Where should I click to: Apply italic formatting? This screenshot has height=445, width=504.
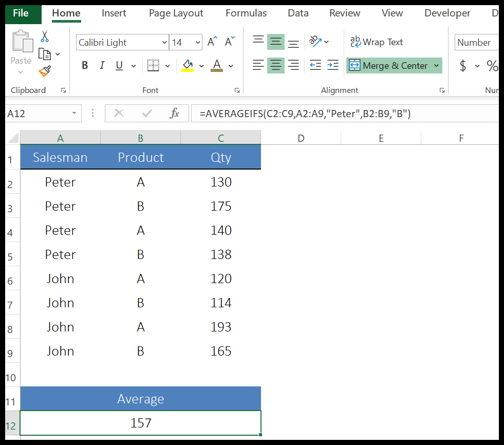(102, 65)
